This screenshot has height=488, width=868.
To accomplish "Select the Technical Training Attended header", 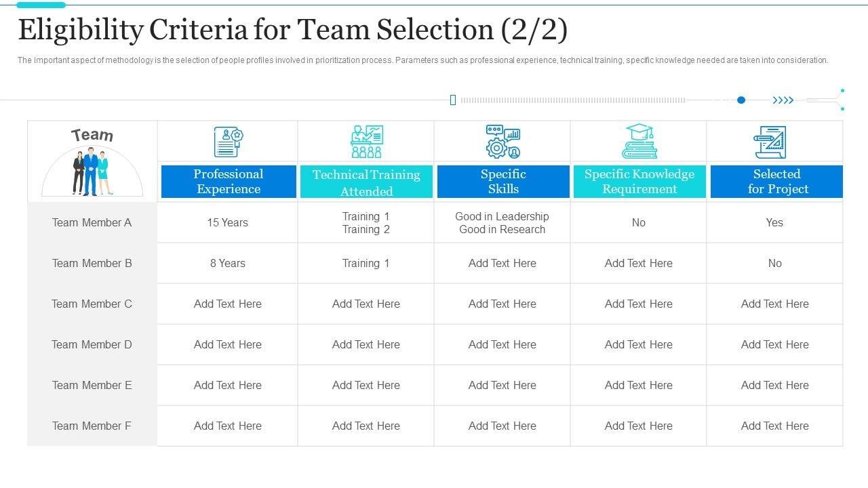I will pyautogui.click(x=366, y=182).
